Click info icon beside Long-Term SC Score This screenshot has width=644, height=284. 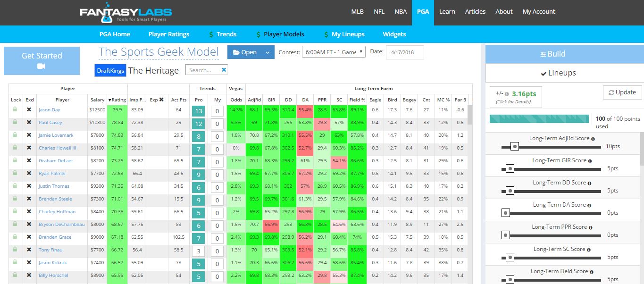tap(590, 249)
